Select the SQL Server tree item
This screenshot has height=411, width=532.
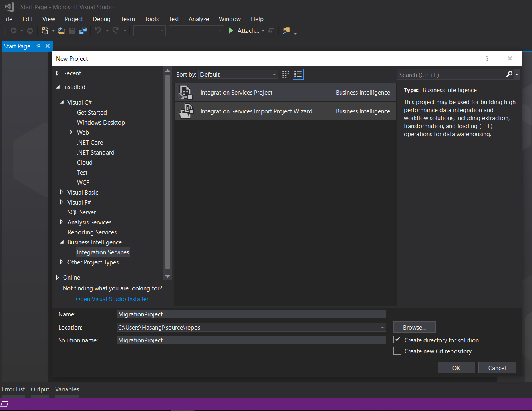81,212
